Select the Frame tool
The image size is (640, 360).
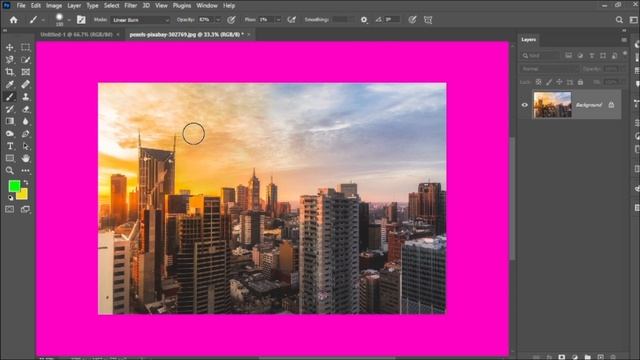25,72
